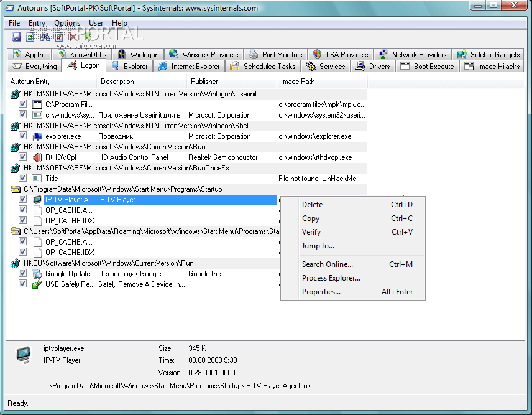This screenshot has height=415, width=532.
Task: Switch to the Scheduled Tasks tab
Action: (263, 66)
